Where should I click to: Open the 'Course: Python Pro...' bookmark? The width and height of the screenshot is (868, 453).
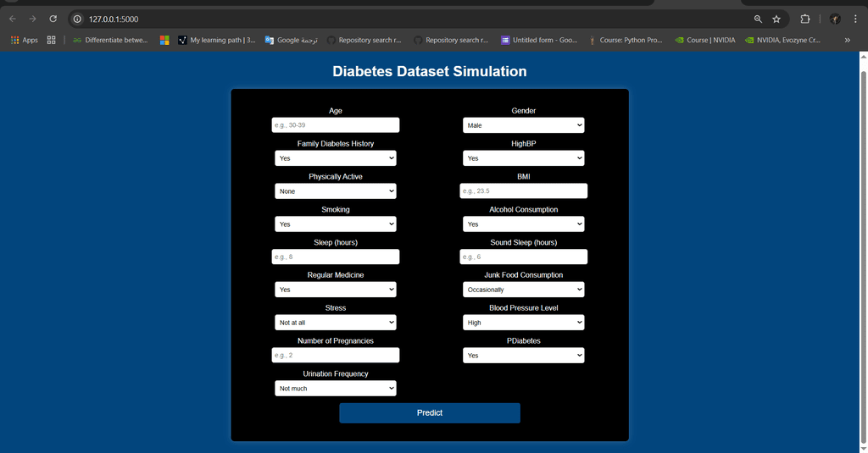click(626, 40)
